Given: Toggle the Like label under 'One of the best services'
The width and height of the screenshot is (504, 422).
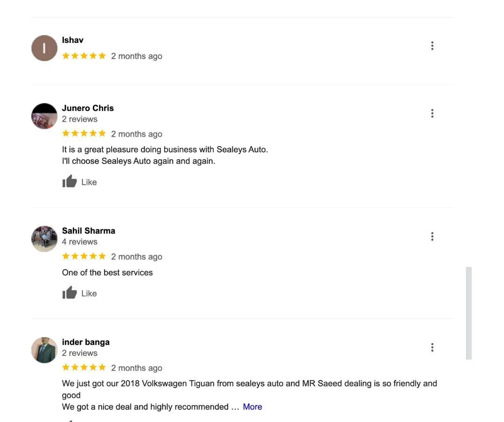Looking at the screenshot, I should [x=89, y=293].
